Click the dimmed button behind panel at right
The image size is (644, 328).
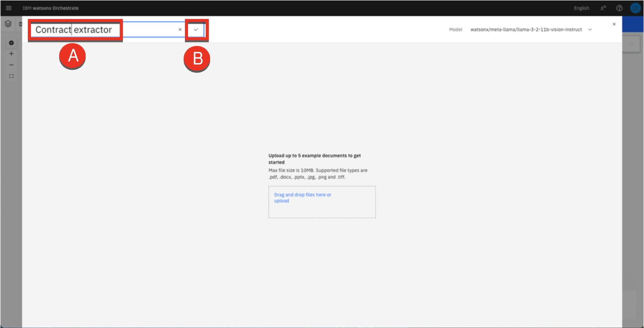pyautogui.click(x=633, y=44)
